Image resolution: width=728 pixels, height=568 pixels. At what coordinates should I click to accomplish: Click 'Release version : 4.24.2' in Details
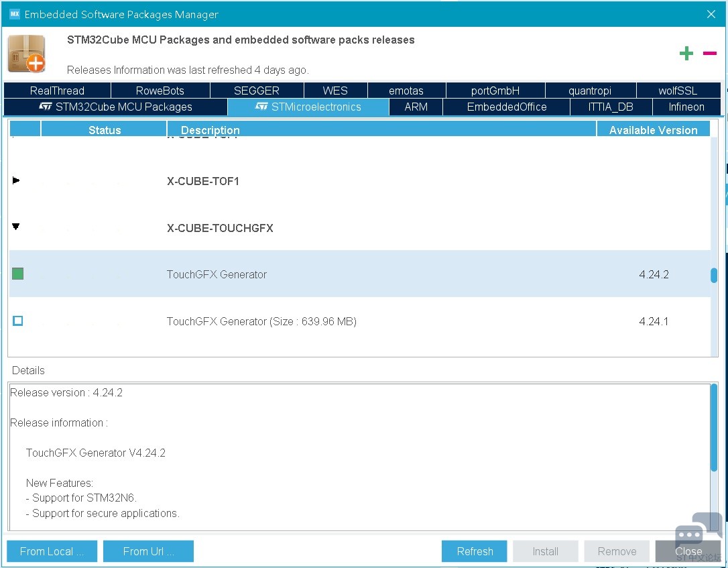coord(66,392)
